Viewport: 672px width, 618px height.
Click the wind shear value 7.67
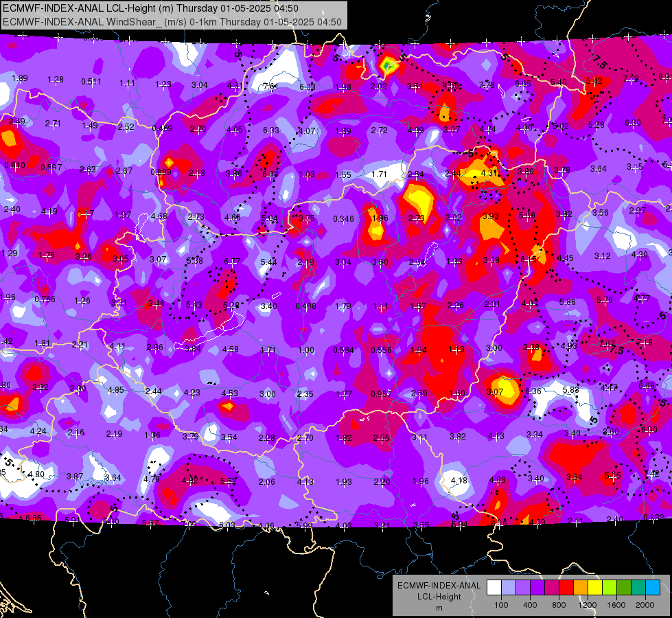pyautogui.click(x=607, y=343)
